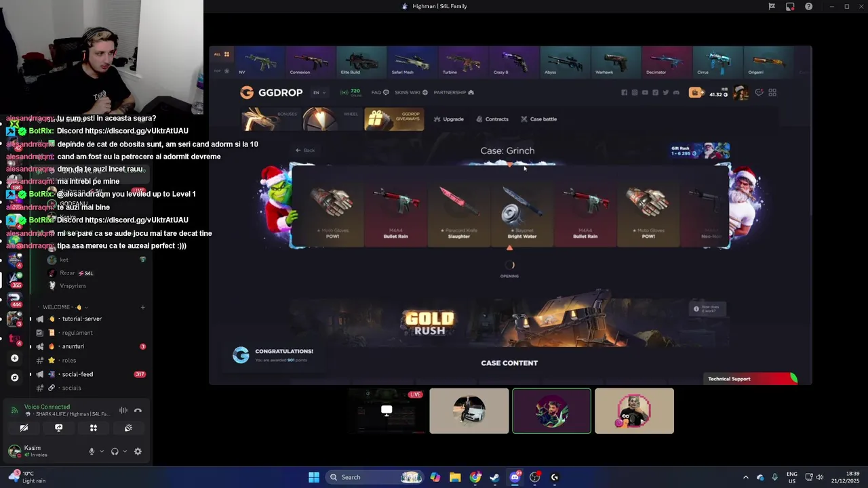Open Discord help question-mark icon

point(808,6)
